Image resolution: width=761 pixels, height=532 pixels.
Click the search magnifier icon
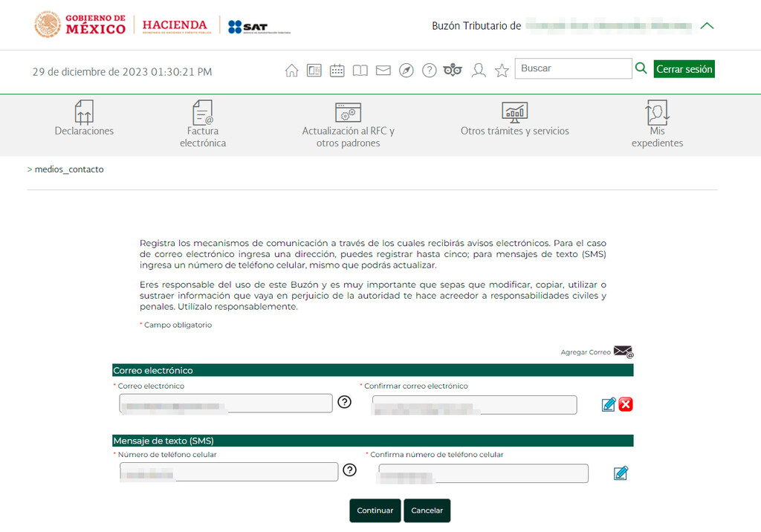pyautogui.click(x=641, y=68)
